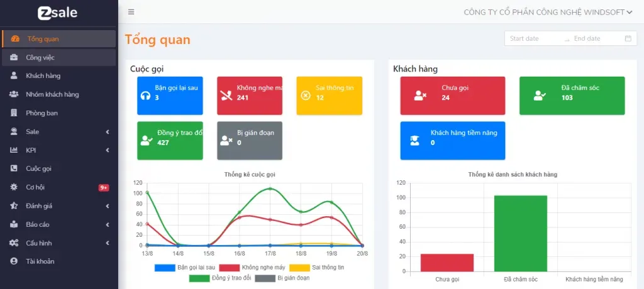Open Khách hàng in the sidebar menu
The image size is (644, 289).
[43, 76]
